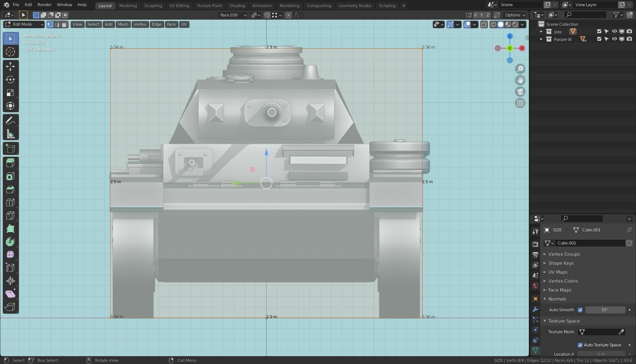636x364 pixels.
Task: Select the Rip Region tool
Action: click(x=10, y=307)
